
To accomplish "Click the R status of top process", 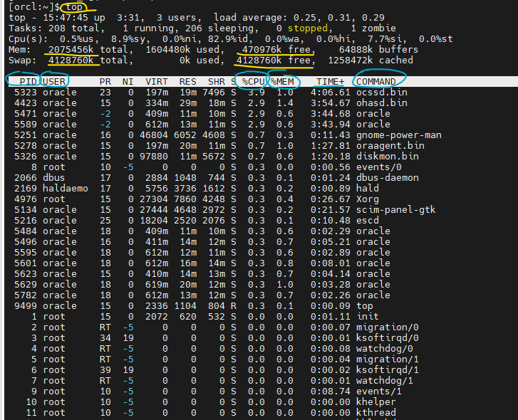I will pyautogui.click(x=234, y=306).
